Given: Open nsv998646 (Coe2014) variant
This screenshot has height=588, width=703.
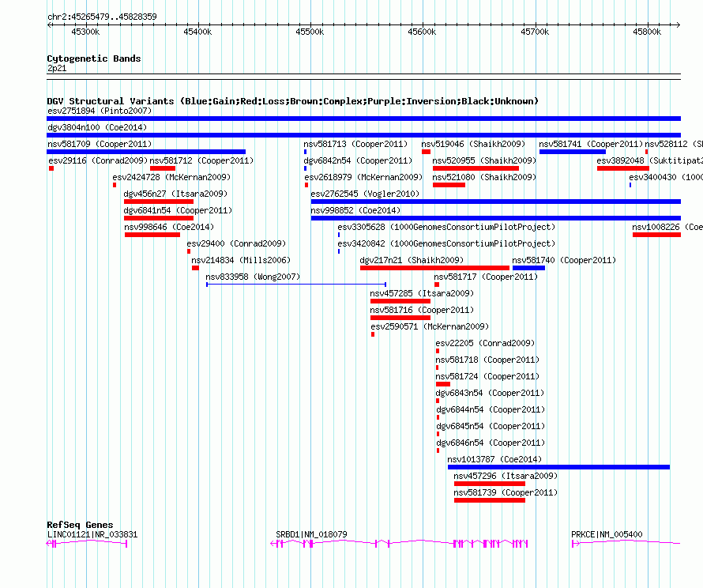Looking at the screenshot, I should tap(169, 227).
